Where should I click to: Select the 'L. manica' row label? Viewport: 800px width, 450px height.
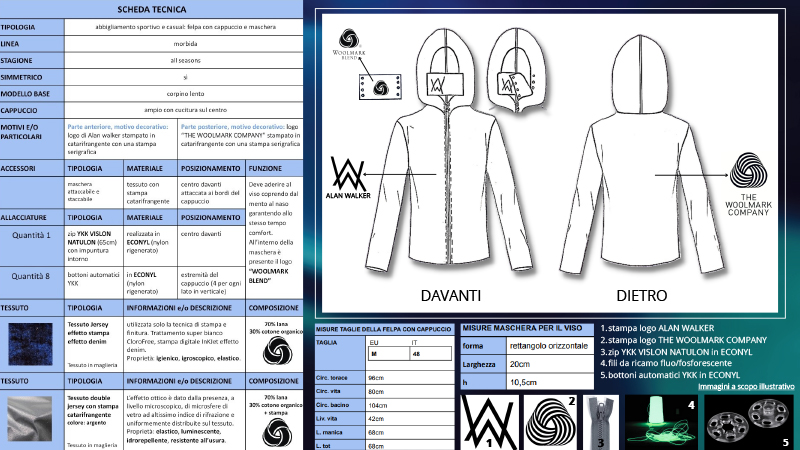330,432
